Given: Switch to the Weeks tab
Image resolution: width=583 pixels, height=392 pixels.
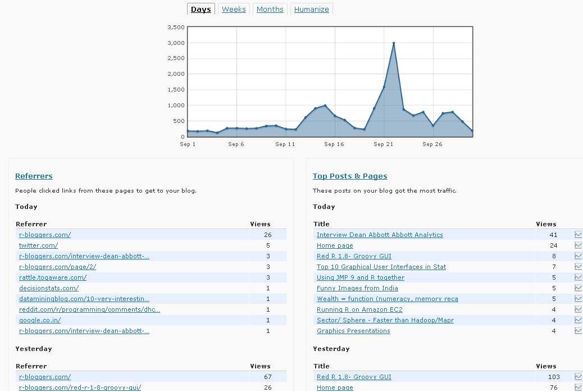Looking at the screenshot, I should click(x=234, y=10).
